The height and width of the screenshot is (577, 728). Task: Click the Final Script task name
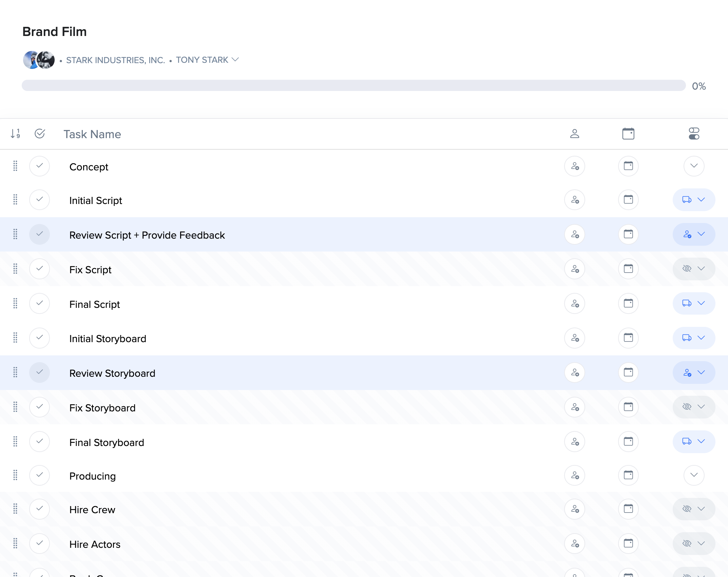(94, 304)
